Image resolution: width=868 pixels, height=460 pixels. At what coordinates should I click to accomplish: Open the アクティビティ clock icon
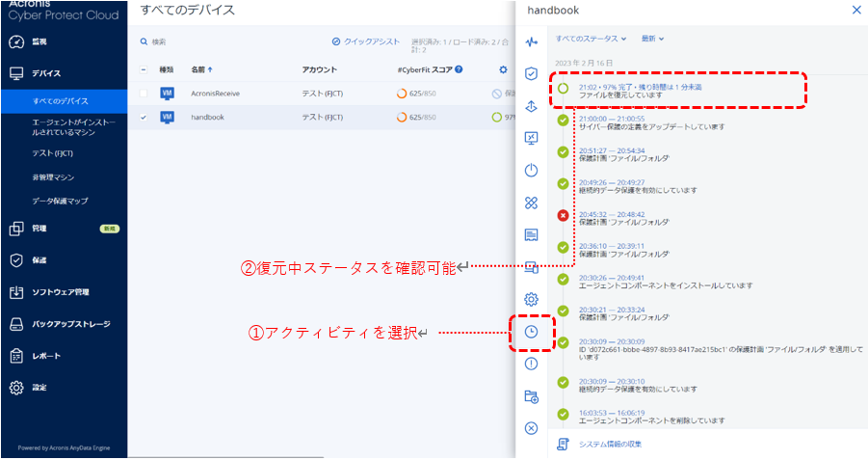click(531, 332)
